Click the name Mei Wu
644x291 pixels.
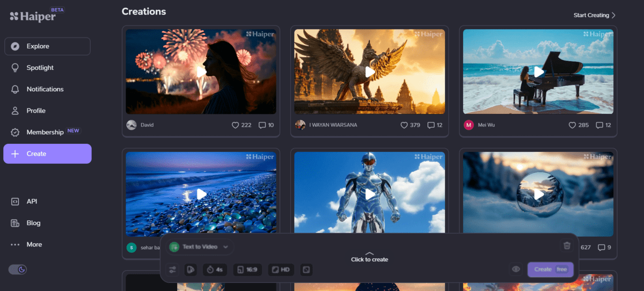[x=487, y=125]
